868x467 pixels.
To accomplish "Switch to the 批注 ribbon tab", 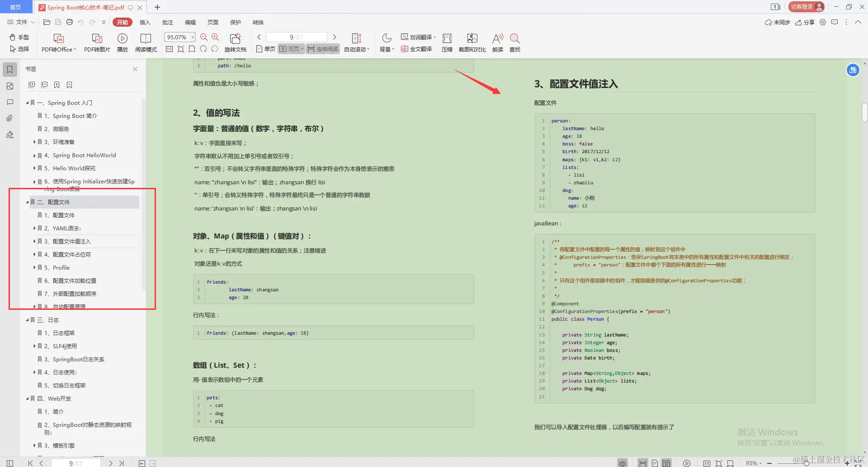I will click(x=168, y=22).
